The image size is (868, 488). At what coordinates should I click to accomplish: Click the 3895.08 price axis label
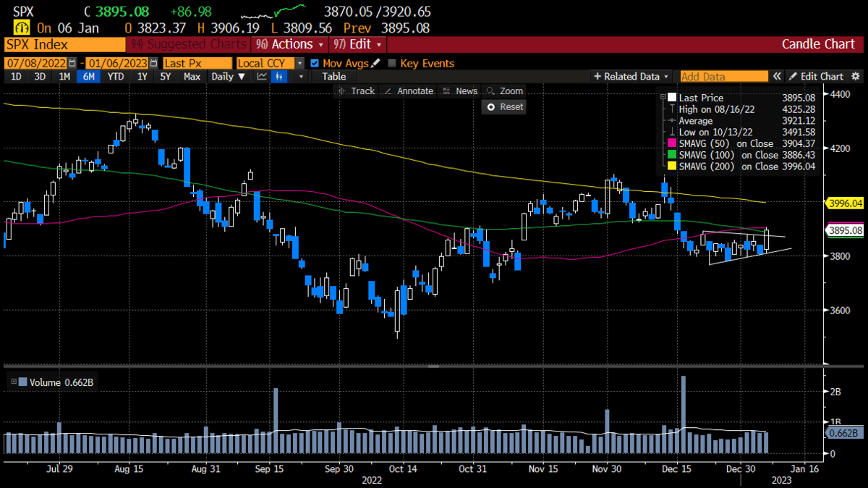point(846,230)
